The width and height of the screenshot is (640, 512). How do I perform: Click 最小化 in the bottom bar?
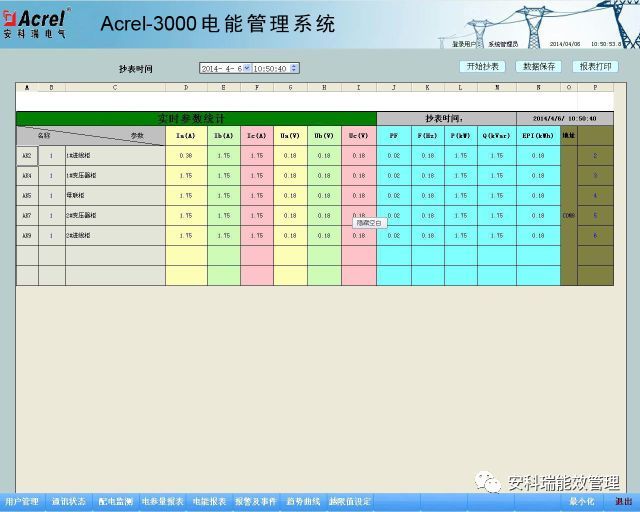[582, 501]
